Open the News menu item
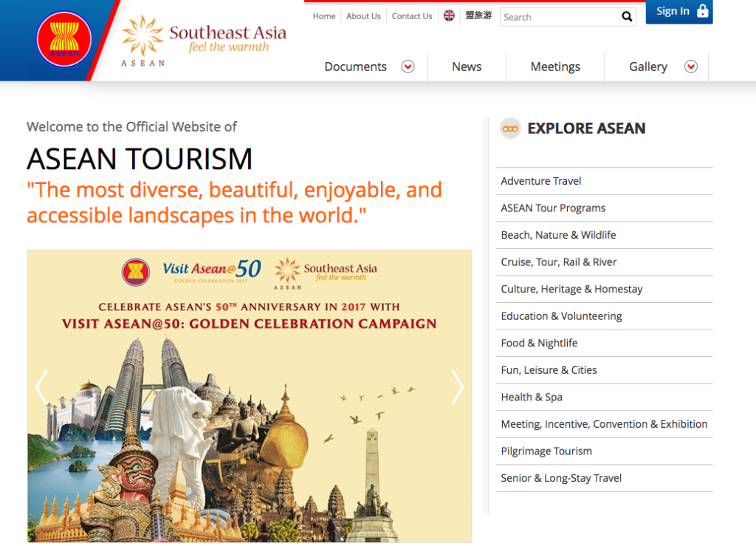 tap(467, 66)
